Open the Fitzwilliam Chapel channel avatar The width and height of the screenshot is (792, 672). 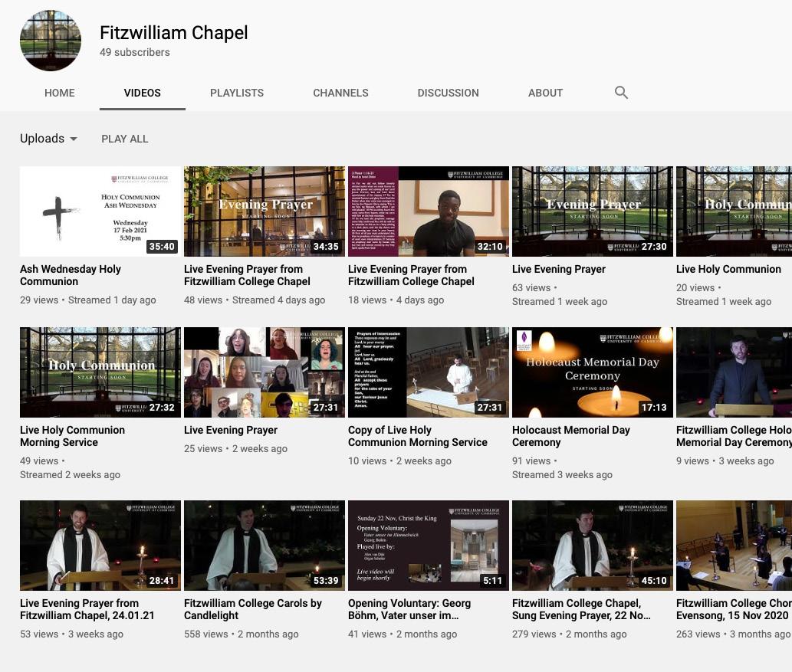coord(51,41)
